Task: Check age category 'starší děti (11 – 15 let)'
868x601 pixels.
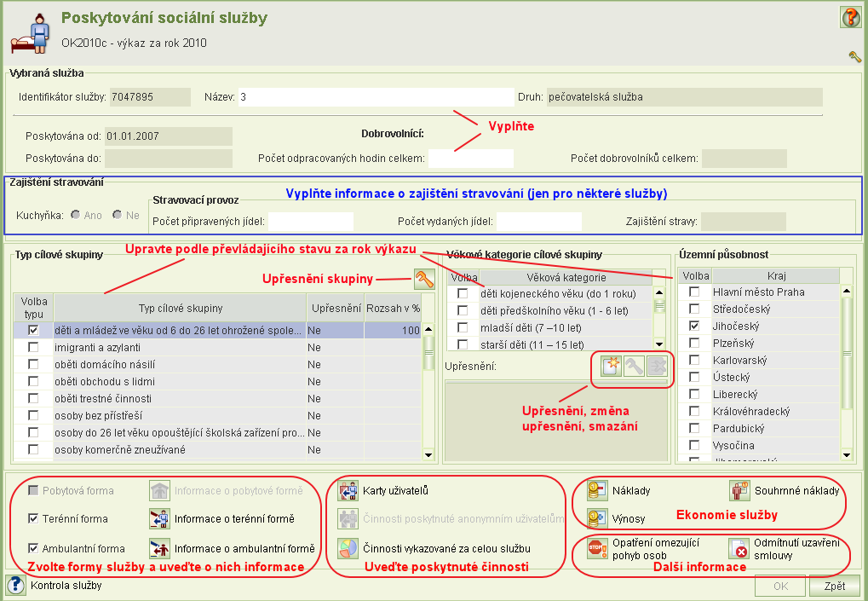Action: pyautogui.click(x=463, y=344)
